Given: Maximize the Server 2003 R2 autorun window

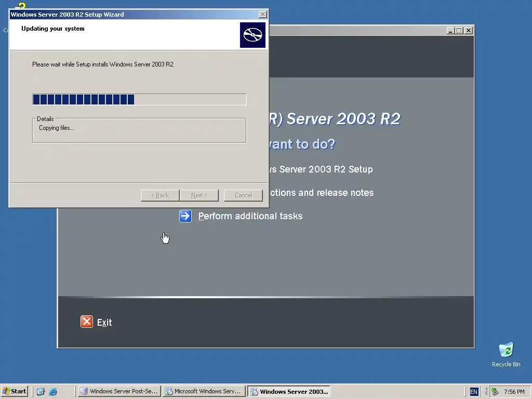Looking at the screenshot, I should pyautogui.click(x=459, y=31).
